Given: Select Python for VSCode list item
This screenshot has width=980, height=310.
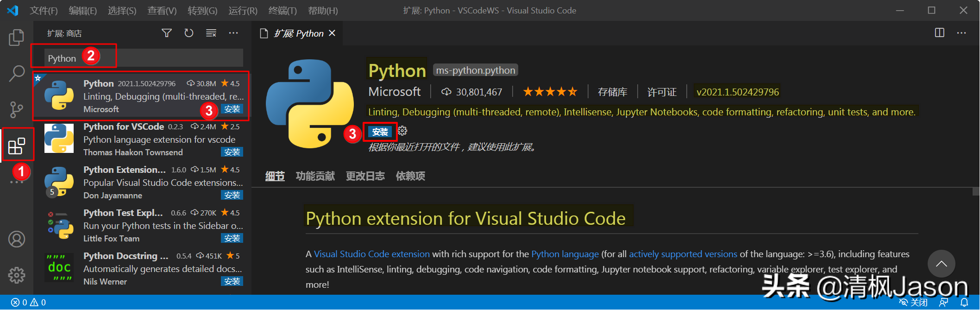Looking at the screenshot, I should [x=143, y=139].
